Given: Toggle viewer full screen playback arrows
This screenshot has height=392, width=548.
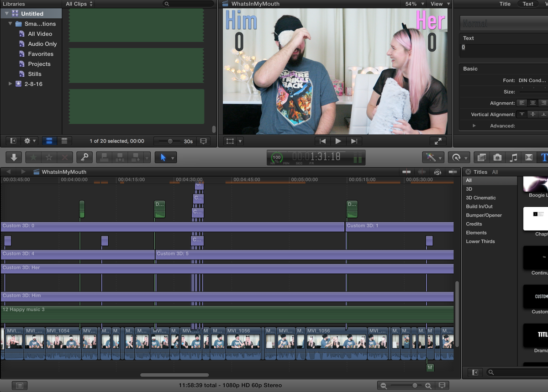Looking at the screenshot, I should 437,141.
